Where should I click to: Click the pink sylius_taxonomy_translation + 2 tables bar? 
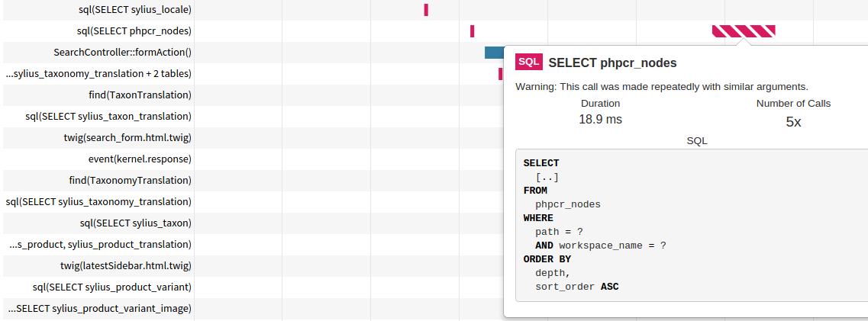click(501, 73)
